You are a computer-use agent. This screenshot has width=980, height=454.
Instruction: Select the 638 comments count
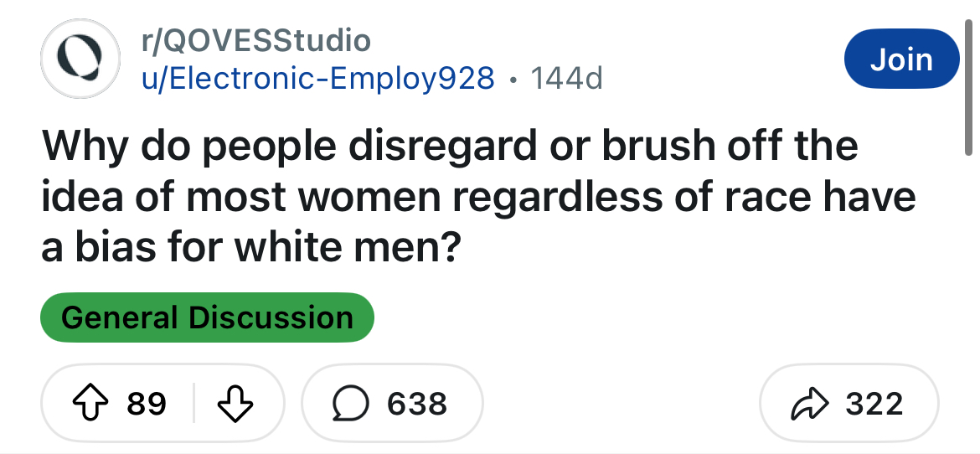417,404
